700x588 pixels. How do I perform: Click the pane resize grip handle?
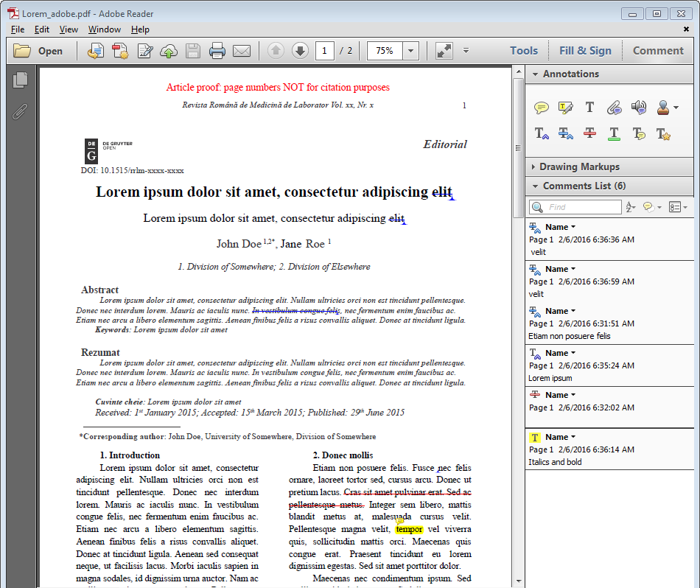click(x=518, y=148)
